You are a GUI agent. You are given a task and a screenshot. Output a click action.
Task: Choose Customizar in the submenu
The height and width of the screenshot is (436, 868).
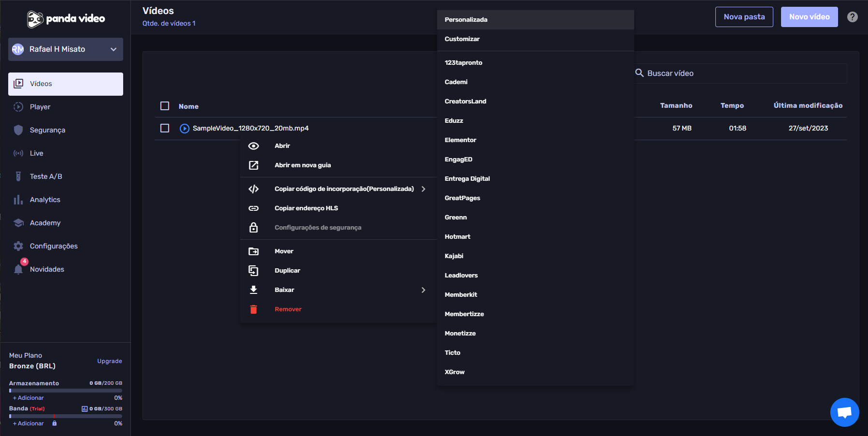click(x=536, y=39)
